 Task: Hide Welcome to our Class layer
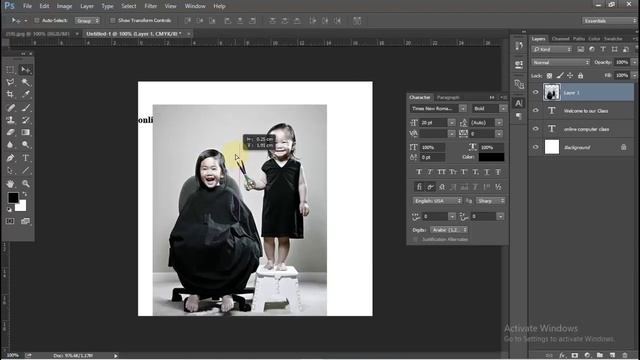click(x=536, y=111)
